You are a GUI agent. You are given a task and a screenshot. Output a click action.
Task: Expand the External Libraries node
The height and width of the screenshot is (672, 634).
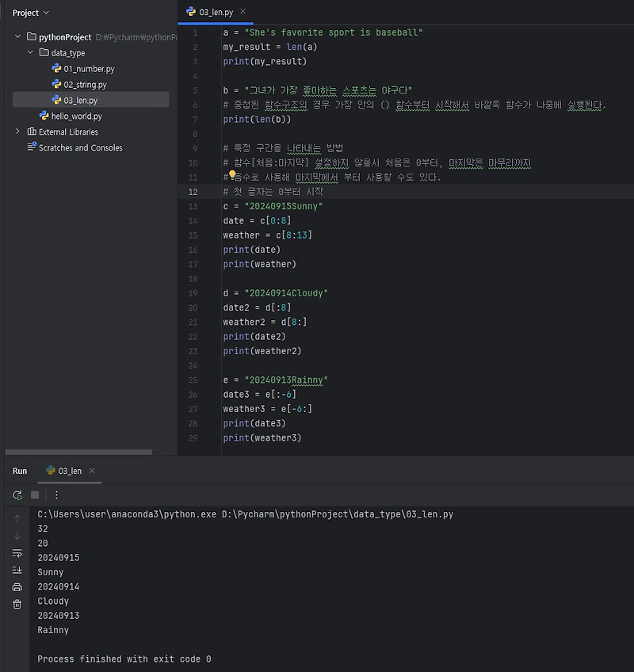(17, 132)
